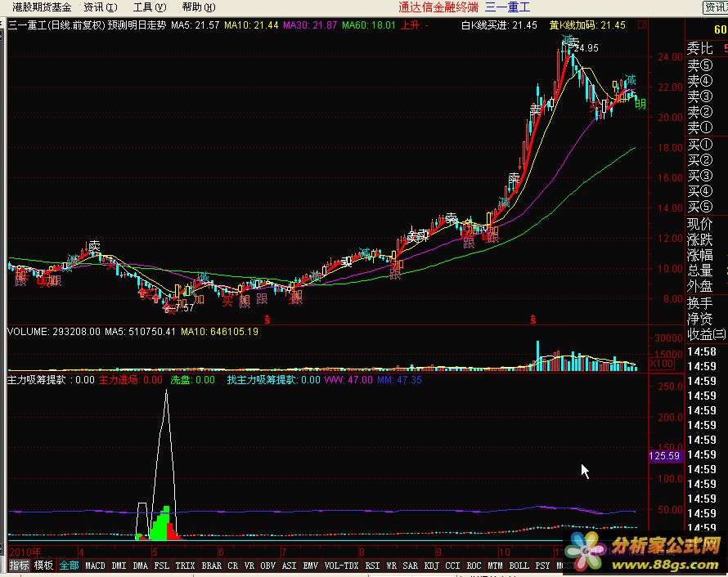Viewport: 728px width, 577px height.
Task: Click the 卖① row in order book
Action: [x=707, y=127]
